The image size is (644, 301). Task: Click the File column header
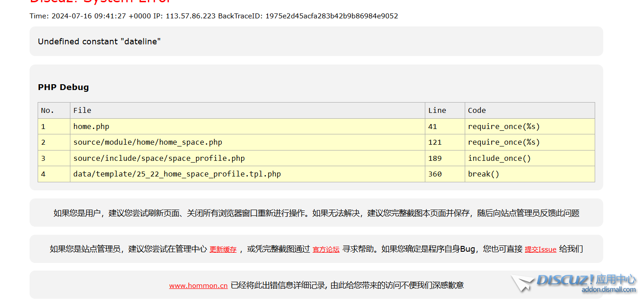coord(247,110)
